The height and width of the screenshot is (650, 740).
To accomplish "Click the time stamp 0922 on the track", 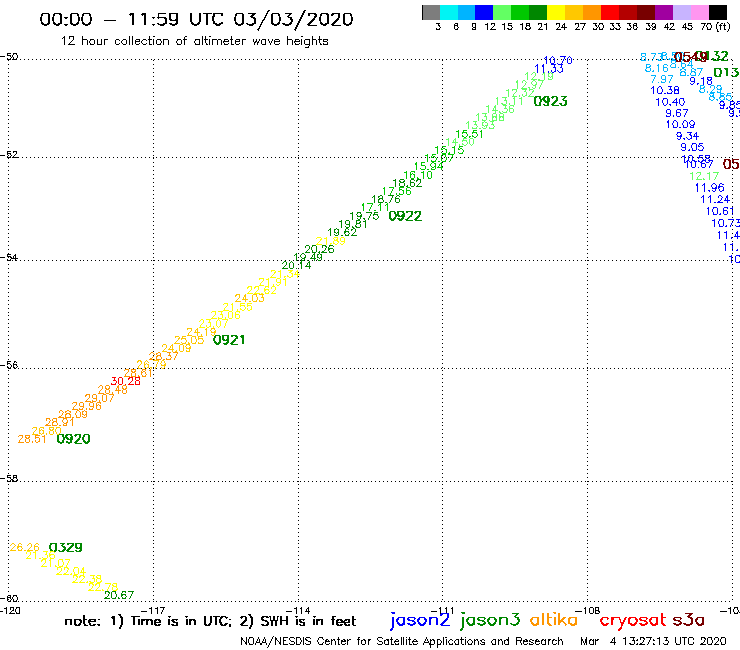I will point(405,216).
